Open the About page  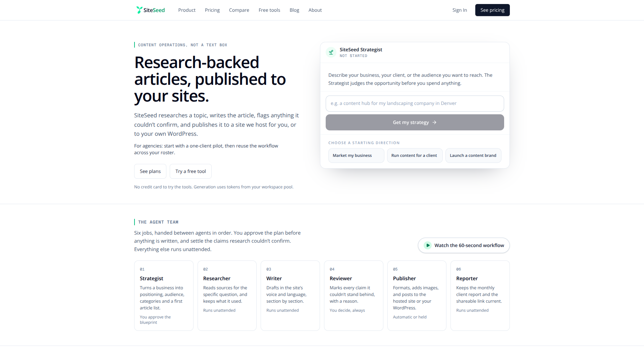(x=315, y=10)
